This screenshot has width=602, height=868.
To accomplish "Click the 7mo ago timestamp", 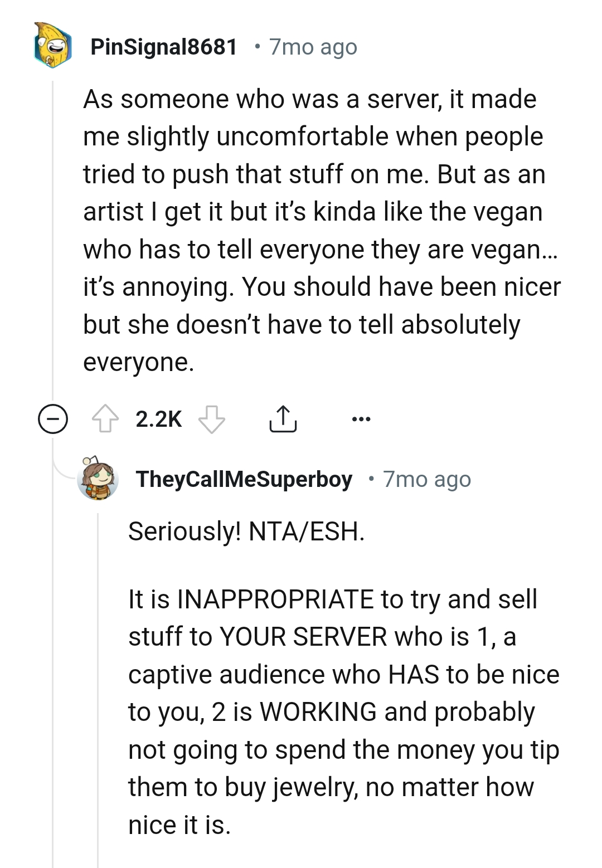I will (313, 47).
